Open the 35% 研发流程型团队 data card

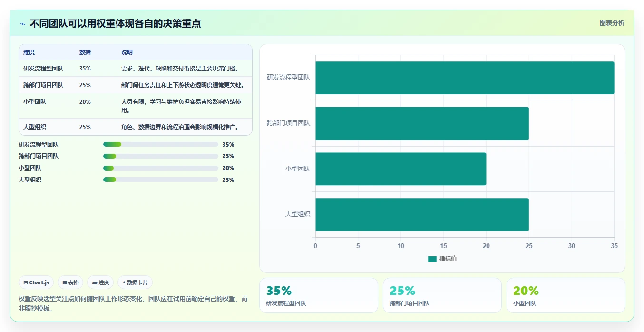coord(318,295)
